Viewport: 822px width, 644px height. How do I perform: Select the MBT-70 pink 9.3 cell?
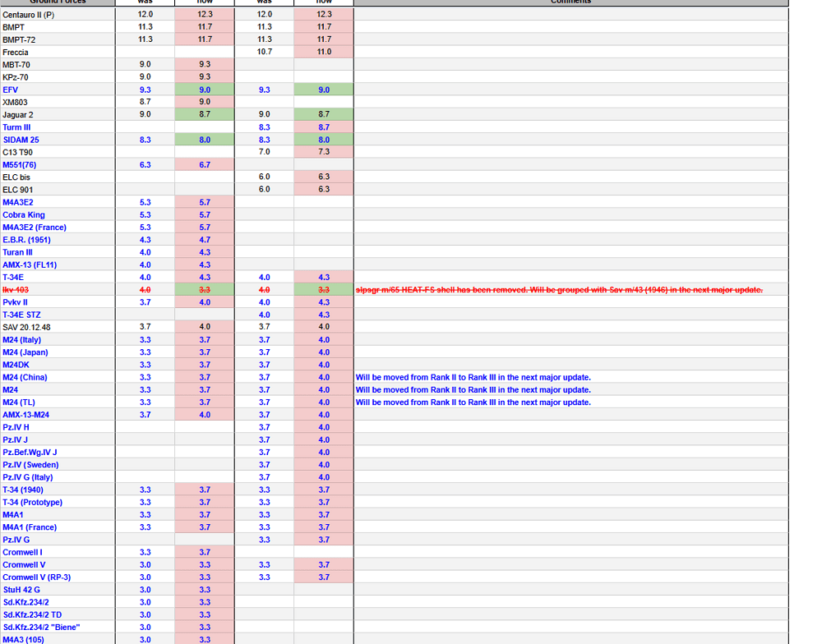click(205, 65)
